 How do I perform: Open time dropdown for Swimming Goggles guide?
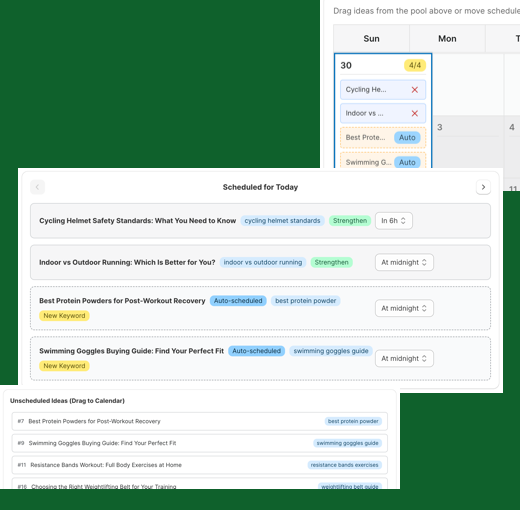tap(404, 358)
